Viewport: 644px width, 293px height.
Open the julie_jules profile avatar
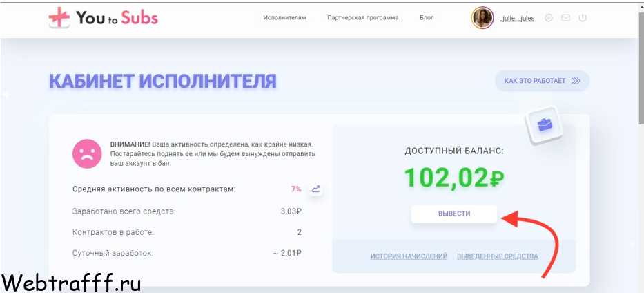click(x=482, y=18)
